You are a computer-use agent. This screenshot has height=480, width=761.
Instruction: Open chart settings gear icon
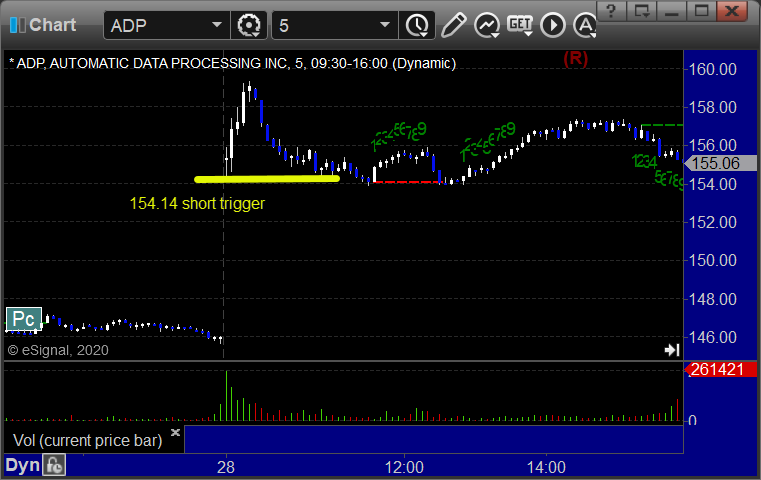249,25
